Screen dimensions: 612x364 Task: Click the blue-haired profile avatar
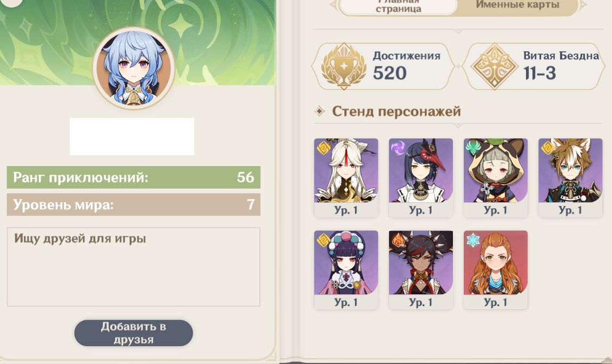tap(134, 68)
